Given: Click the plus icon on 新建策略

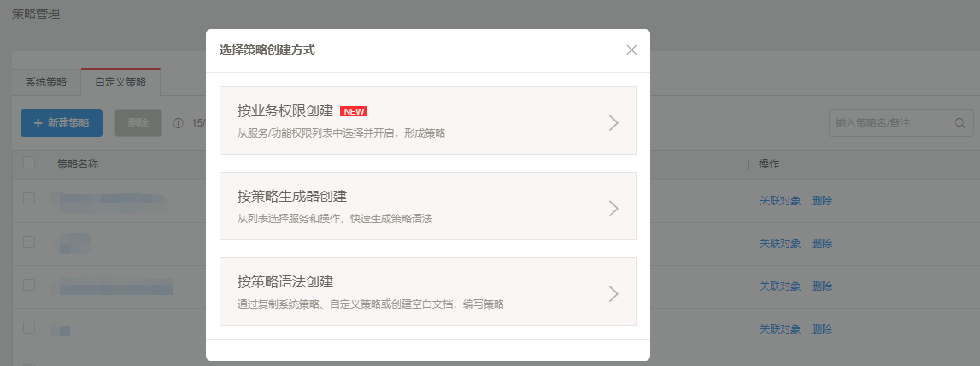Looking at the screenshot, I should tap(38, 123).
